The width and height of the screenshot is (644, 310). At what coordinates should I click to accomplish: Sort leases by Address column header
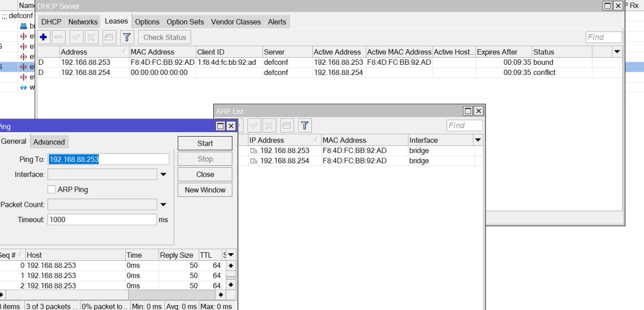coord(94,52)
